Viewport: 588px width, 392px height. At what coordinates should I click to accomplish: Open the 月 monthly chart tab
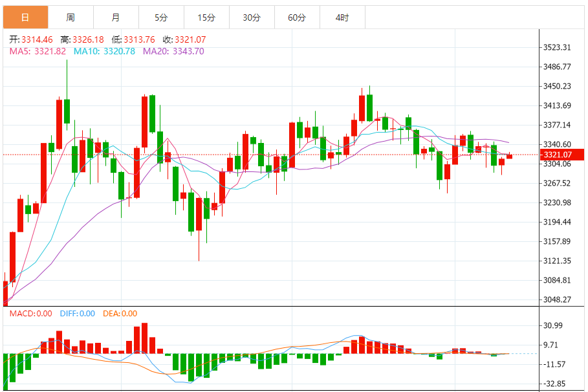(x=116, y=17)
